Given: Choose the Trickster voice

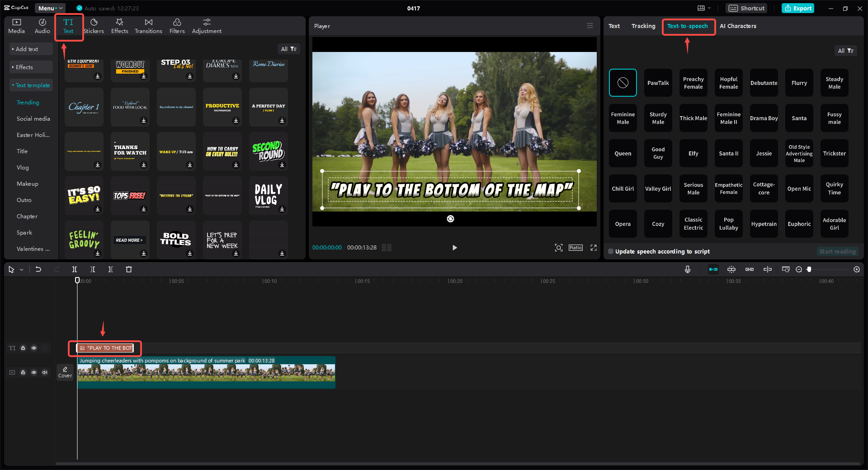Looking at the screenshot, I should coord(834,153).
